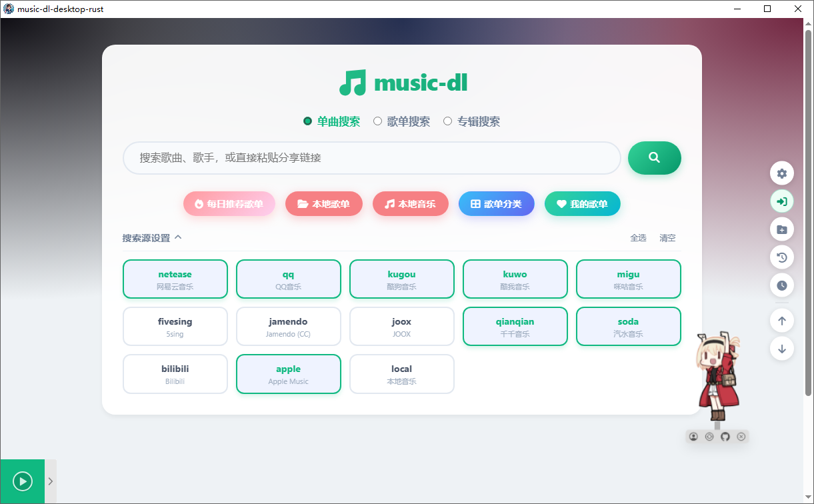Viewport: 814px width, 504px height.
Task: Toggle the migu source card
Action: coord(629,279)
